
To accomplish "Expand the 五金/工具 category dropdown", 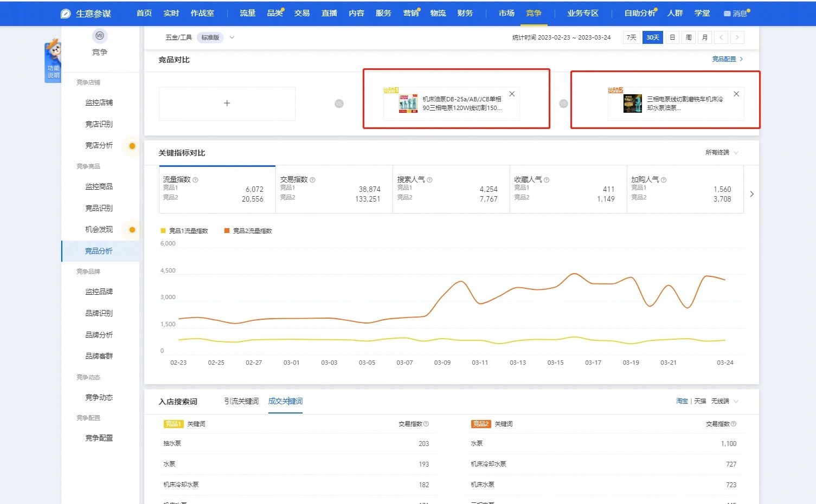I will (232, 37).
